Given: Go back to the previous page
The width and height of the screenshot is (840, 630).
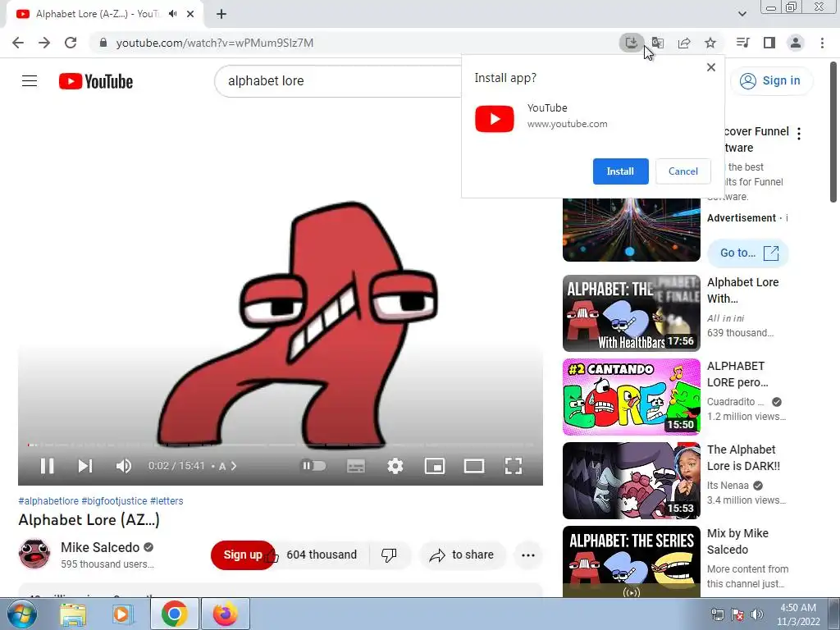Looking at the screenshot, I should (18, 43).
